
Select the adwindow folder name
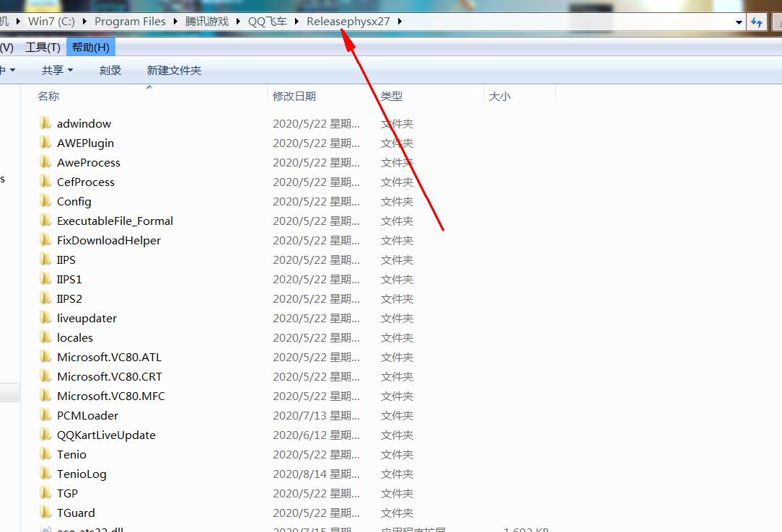pos(84,123)
